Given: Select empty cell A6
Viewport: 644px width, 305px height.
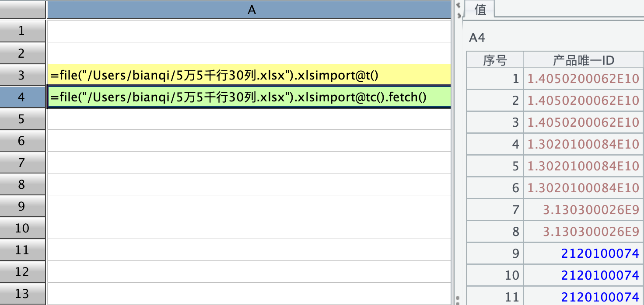Looking at the screenshot, I should click(248, 141).
